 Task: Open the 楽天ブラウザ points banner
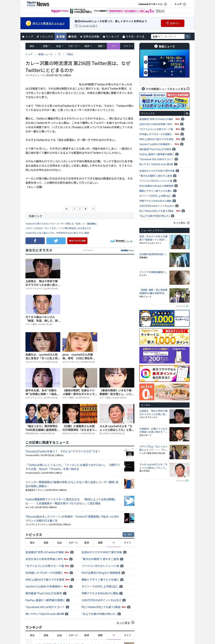pos(164,373)
